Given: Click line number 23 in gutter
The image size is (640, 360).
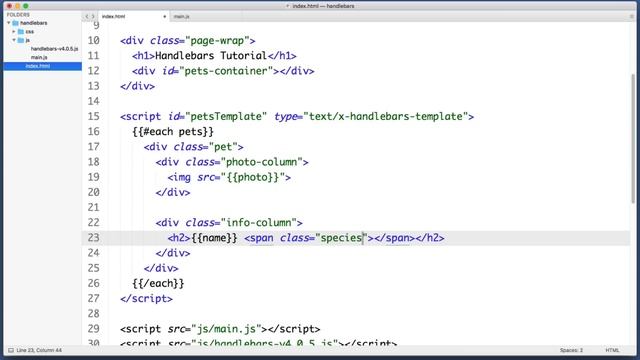Looking at the screenshot, I should [93, 238].
